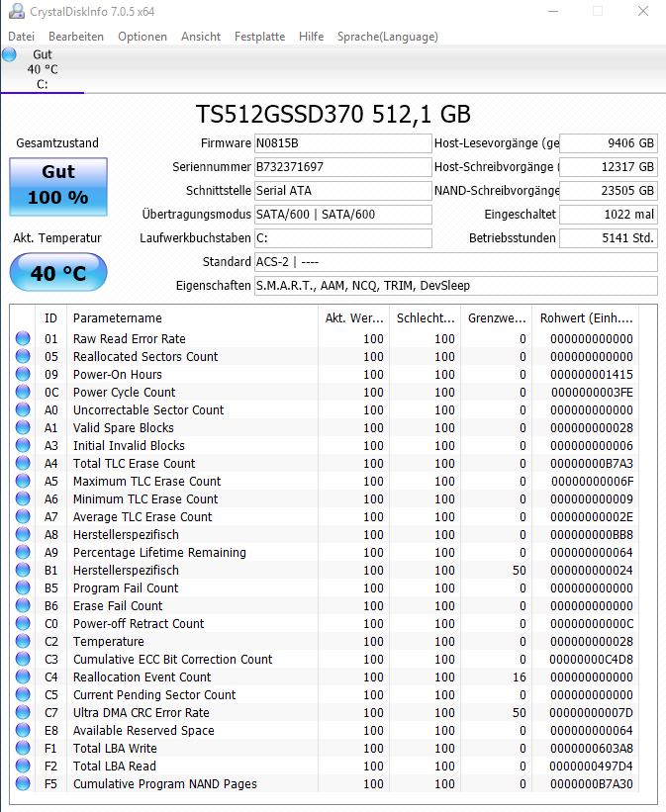Click status icon of Percentage Lifetime Remaining row
666x812 pixels.
pos(23,552)
